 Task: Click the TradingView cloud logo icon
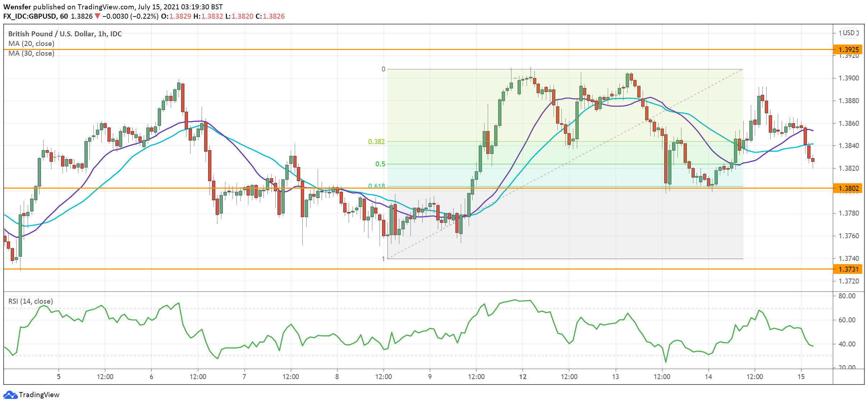point(10,395)
